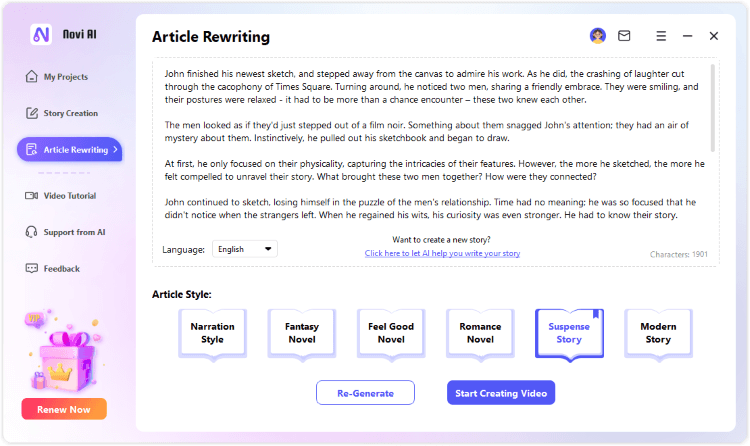Click the Video Tutorial camera icon
This screenshot has height=446, width=750.
pyautogui.click(x=32, y=196)
